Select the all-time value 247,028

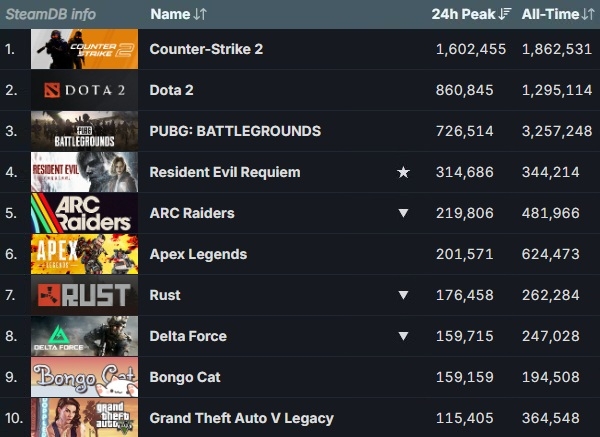551,336
